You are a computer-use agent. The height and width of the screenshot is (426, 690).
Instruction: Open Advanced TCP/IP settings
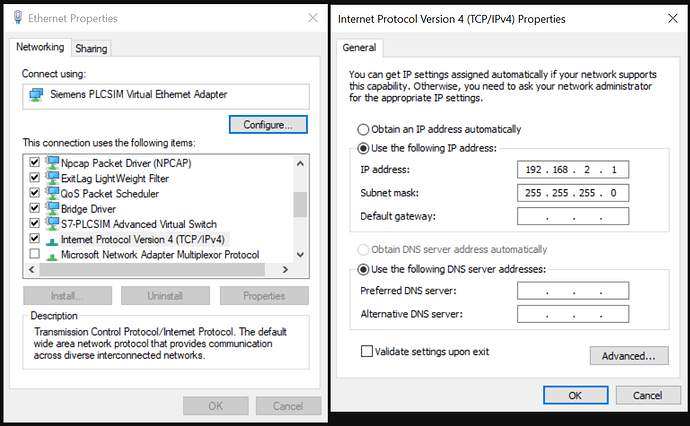click(628, 356)
